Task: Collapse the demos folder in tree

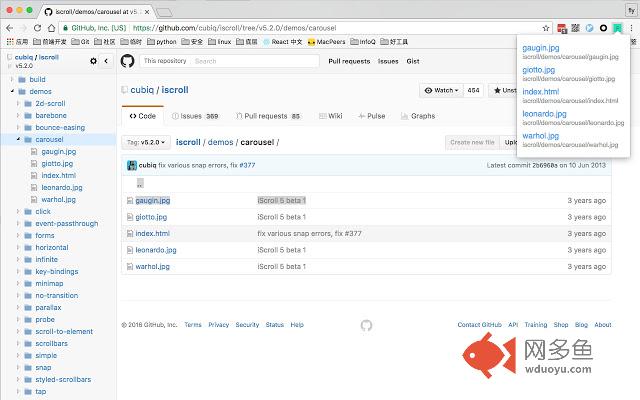Action: pos(12,91)
